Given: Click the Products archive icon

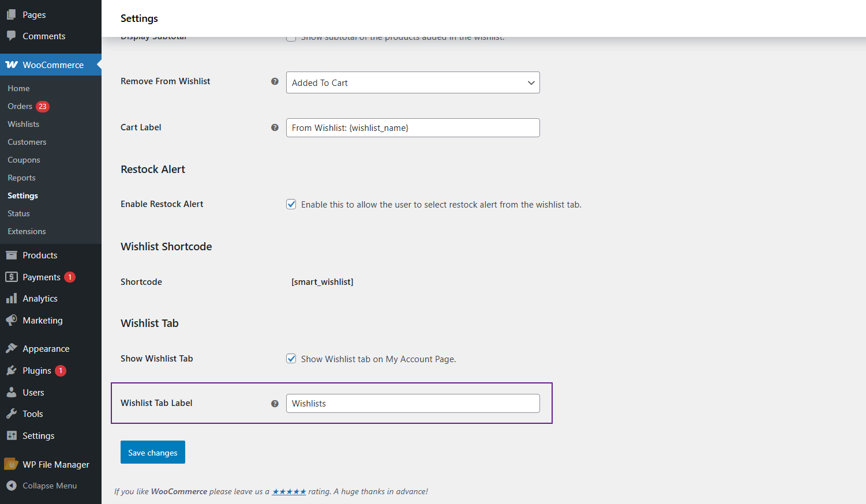Looking at the screenshot, I should pyautogui.click(x=12, y=255).
